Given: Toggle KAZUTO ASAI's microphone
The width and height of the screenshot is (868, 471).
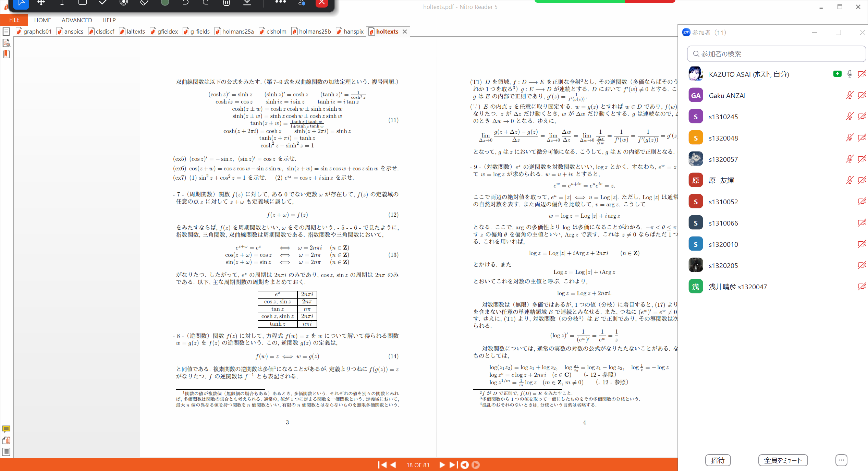Looking at the screenshot, I should [x=849, y=74].
